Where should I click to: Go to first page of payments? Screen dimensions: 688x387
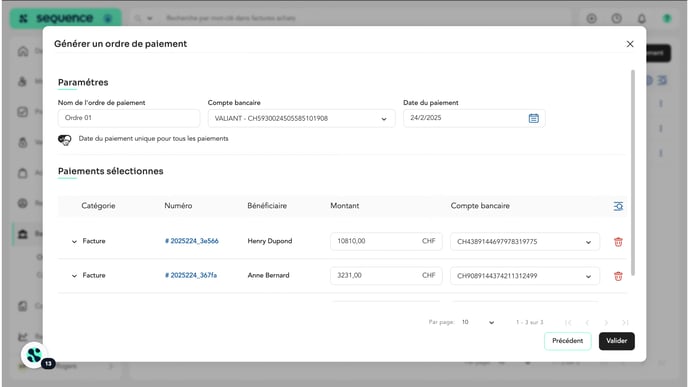point(568,322)
